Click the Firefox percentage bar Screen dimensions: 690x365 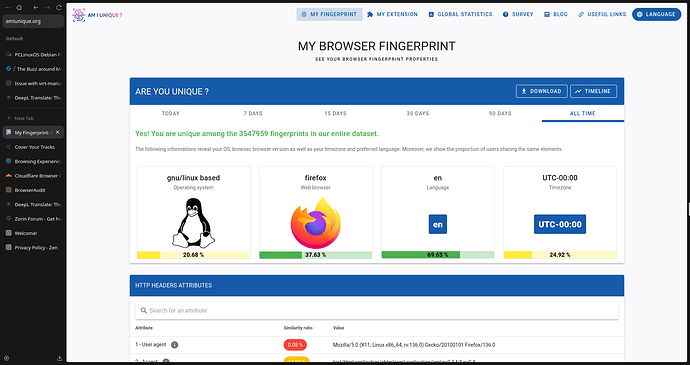316,255
